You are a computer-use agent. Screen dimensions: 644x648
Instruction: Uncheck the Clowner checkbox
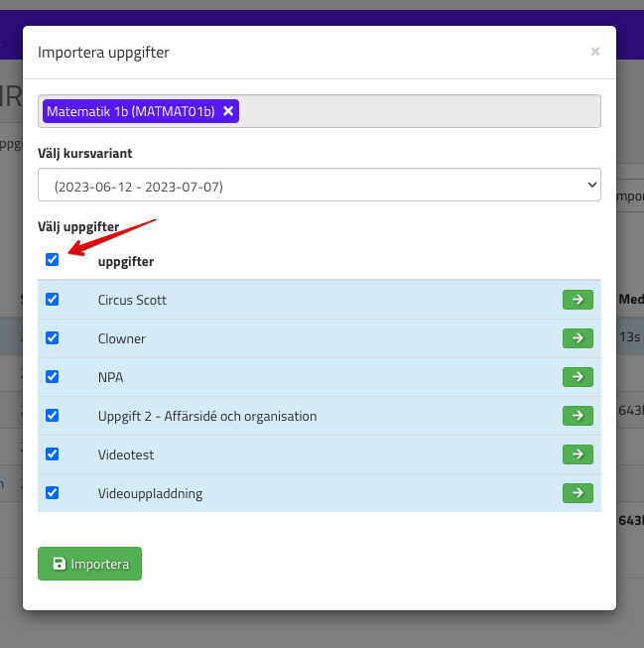(53, 337)
